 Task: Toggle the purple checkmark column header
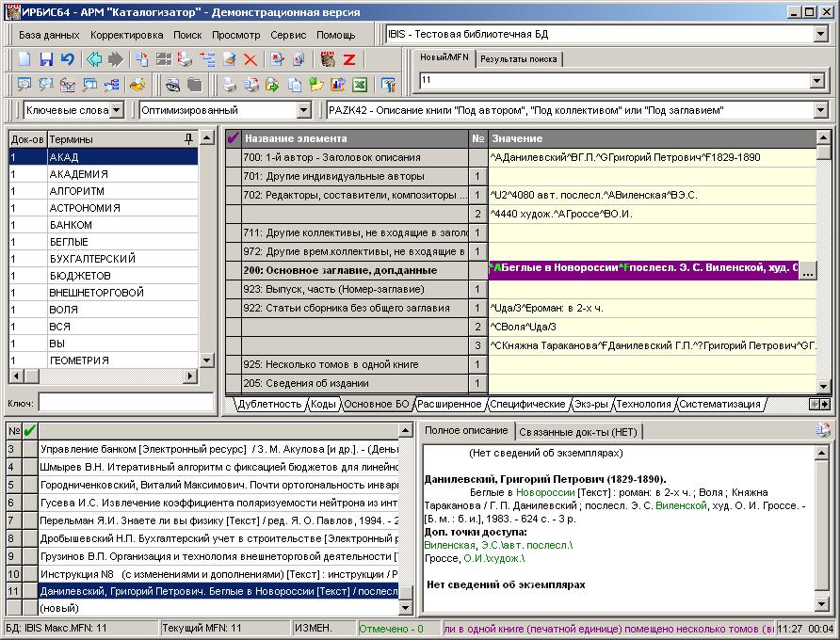234,138
